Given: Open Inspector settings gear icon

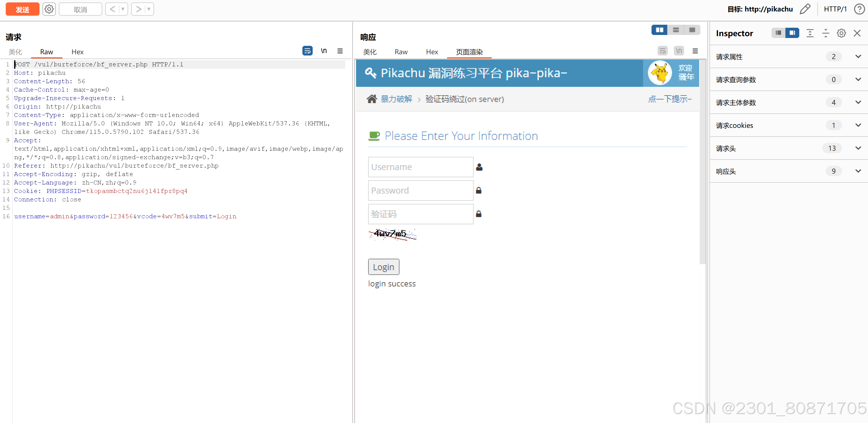Looking at the screenshot, I should tap(841, 33).
